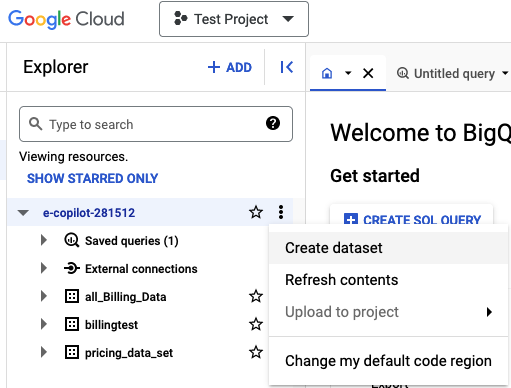Screen dimensions: 511x388
Task: Click the pricing_data_set dataset icon
Action: pyautogui.click(x=72, y=352)
